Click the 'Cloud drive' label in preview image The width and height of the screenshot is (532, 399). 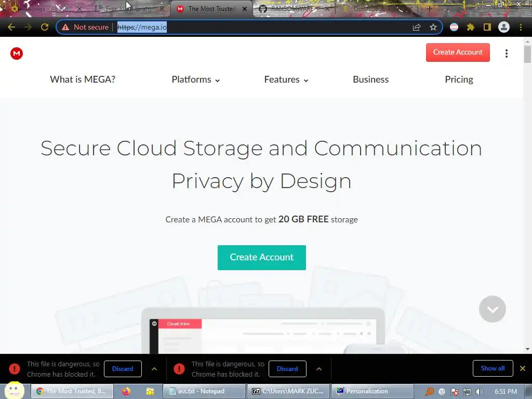[179, 324]
